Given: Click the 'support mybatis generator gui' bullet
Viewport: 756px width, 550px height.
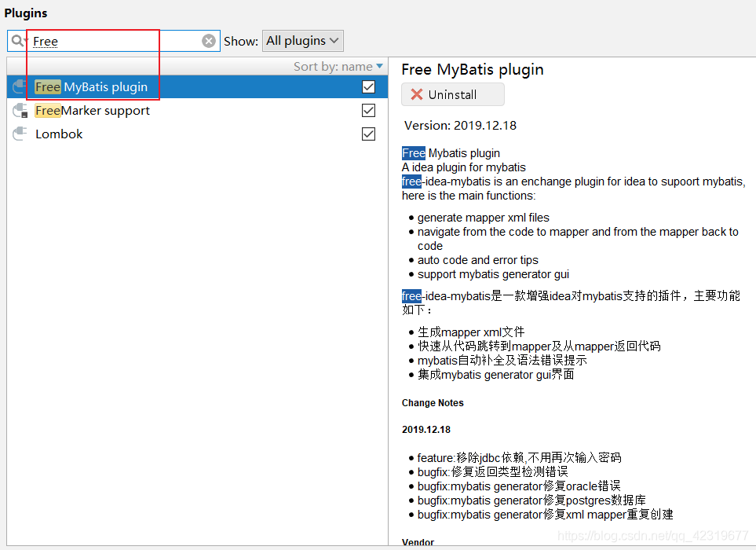Looking at the screenshot, I should 493,274.
